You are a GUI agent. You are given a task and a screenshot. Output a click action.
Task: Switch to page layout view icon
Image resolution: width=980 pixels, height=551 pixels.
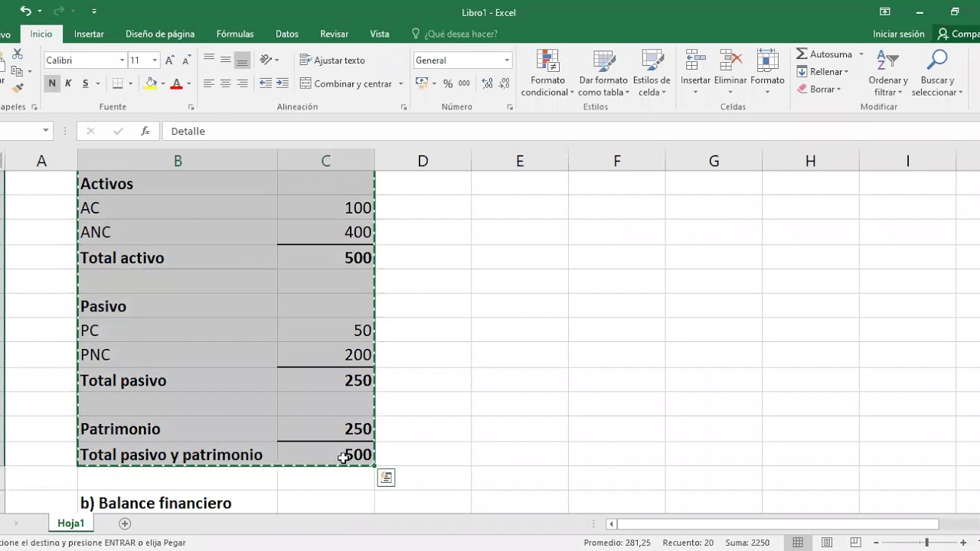point(827,543)
